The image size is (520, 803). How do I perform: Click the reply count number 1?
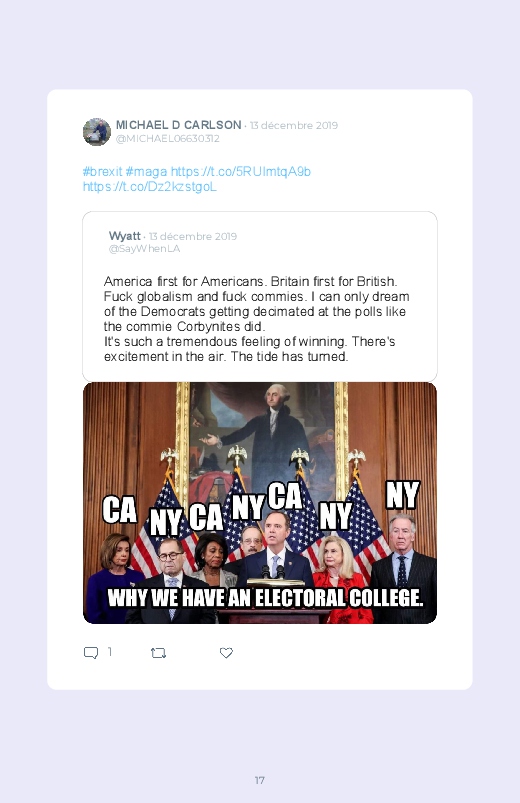[x=110, y=651]
